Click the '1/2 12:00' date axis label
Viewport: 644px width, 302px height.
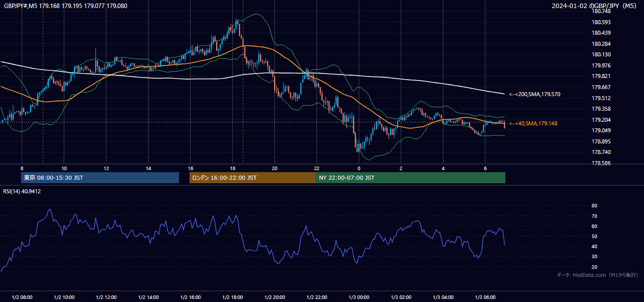point(106,297)
